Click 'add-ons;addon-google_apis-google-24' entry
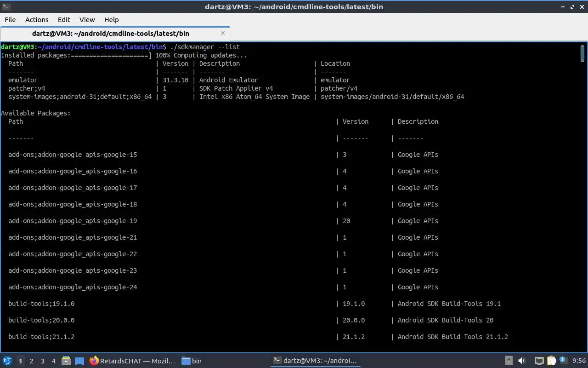This screenshot has height=368, width=588. click(x=73, y=287)
